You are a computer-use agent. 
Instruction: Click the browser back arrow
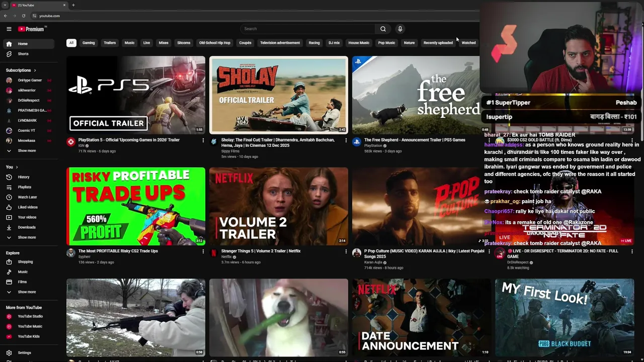(6, 16)
